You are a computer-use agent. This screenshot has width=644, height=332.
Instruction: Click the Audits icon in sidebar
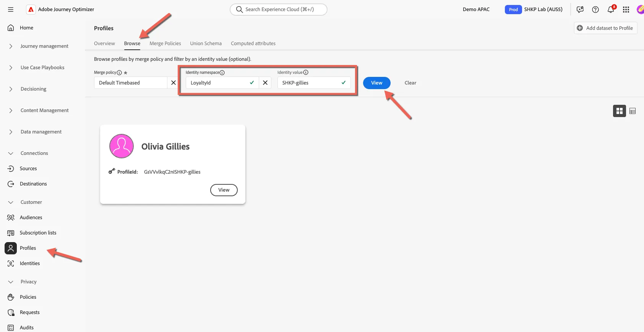point(11,327)
